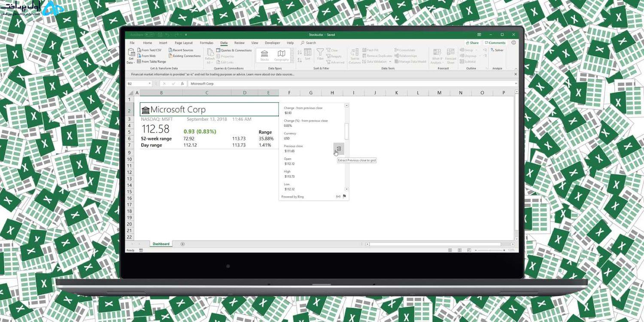Select column G header
The image size is (644, 322).
pos(310,93)
